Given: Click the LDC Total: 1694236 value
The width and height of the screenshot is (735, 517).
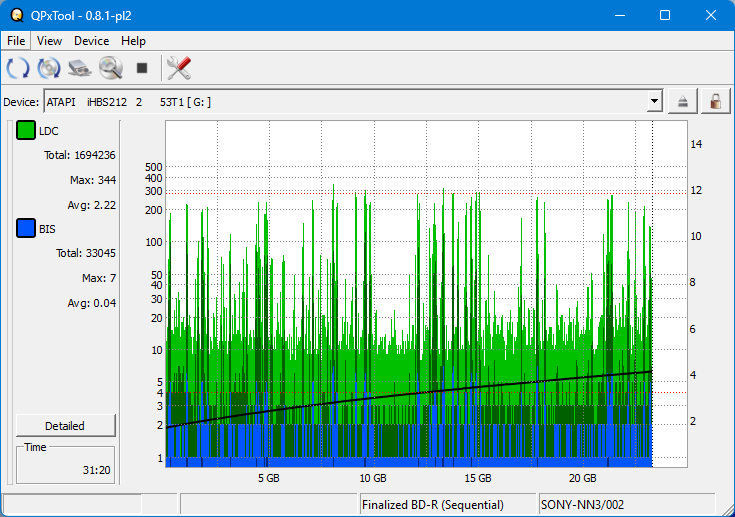Looking at the screenshot, I should (x=80, y=155).
